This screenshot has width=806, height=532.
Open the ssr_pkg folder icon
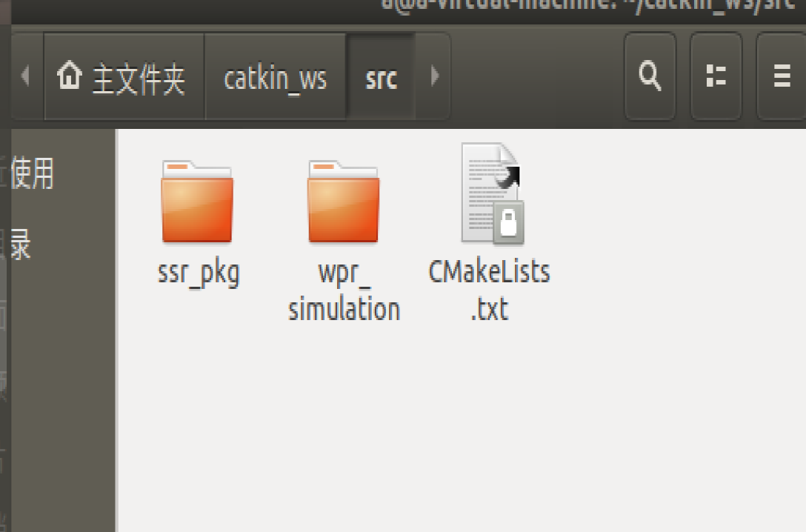coord(197,202)
